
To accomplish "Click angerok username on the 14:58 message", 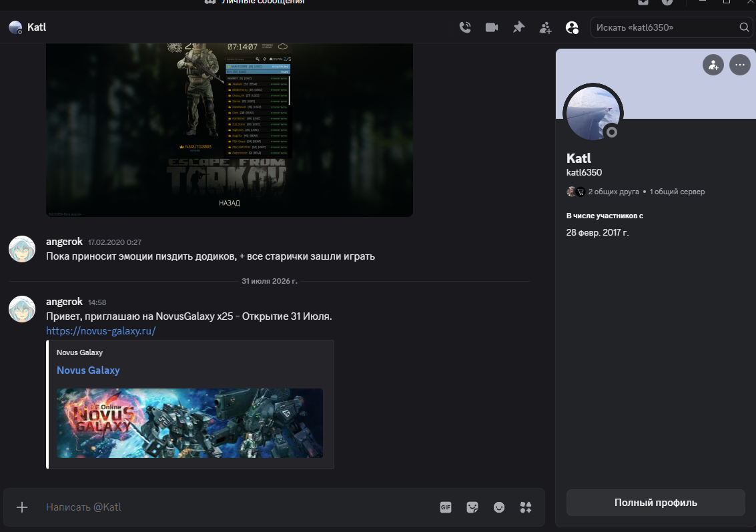I will point(64,302).
